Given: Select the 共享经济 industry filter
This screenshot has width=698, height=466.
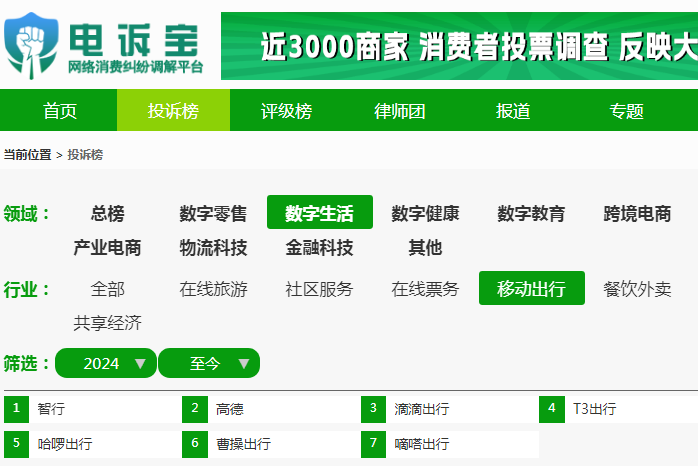Looking at the screenshot, I should (x=107, y=323).
